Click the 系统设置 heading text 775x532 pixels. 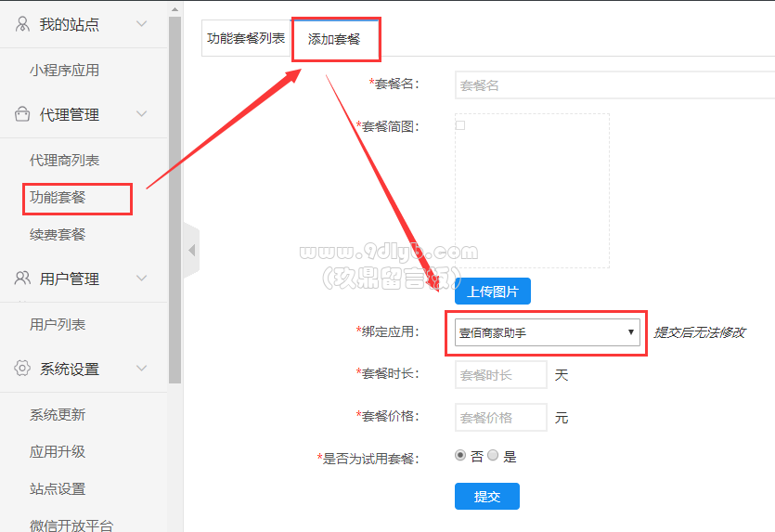click(x=70, y=369)
